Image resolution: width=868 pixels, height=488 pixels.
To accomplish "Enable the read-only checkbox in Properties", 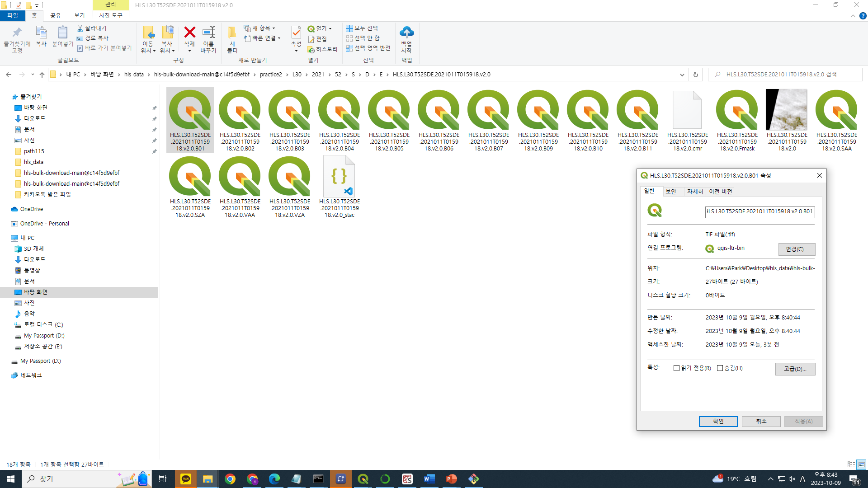I will [676, 368].
